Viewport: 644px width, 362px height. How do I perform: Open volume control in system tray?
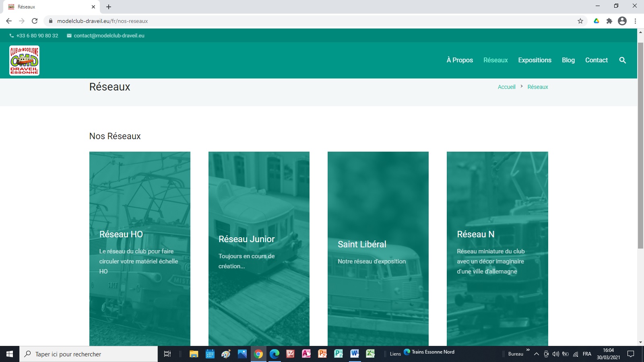(x=556, y=354)
